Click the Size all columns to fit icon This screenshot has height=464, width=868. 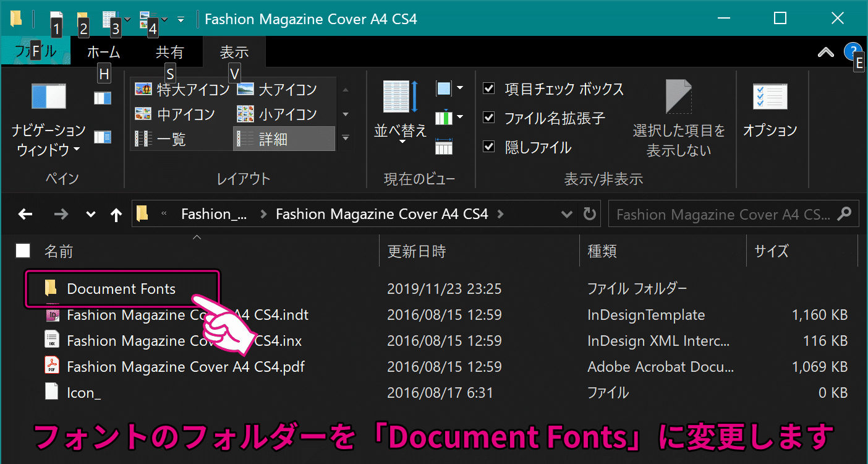[x=444, y=147]
